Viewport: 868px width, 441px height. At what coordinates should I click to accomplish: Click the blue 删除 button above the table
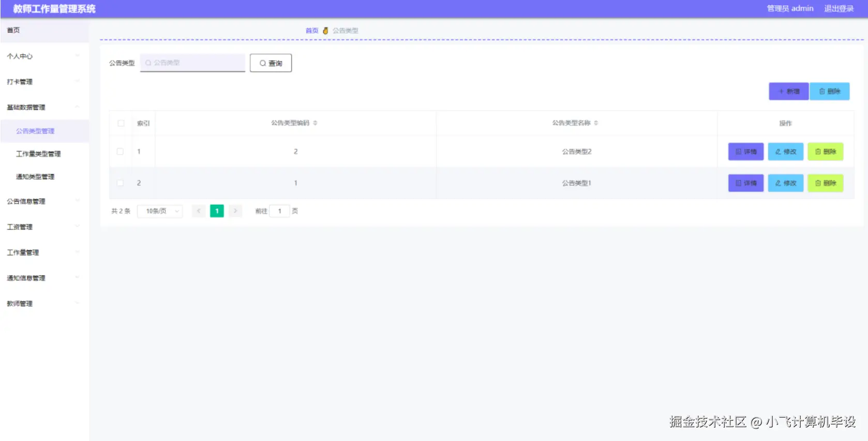coord(829,92)
